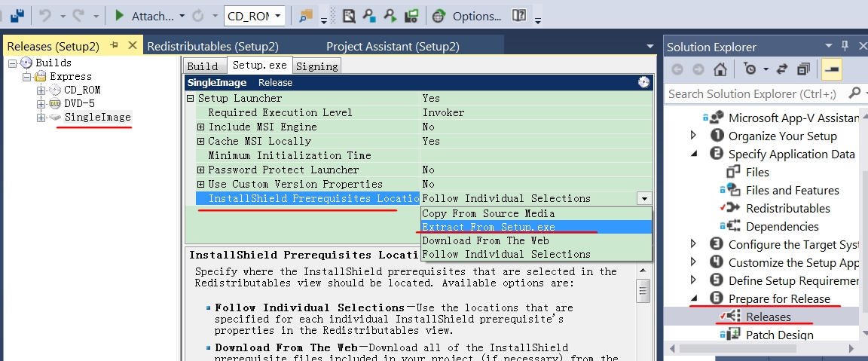Screen dimensions: 868x361
Task: Open the Undo history dropdown arrow
Action: coord(62,16)
